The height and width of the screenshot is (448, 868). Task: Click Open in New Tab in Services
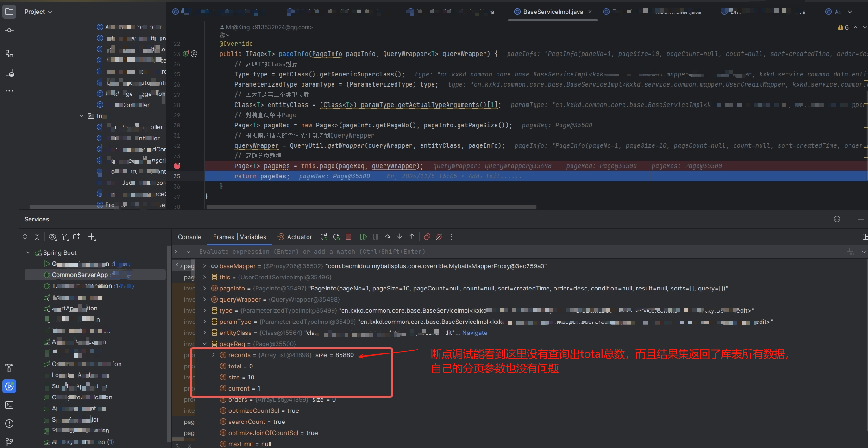pyautogui.click(x=76, y=237)
